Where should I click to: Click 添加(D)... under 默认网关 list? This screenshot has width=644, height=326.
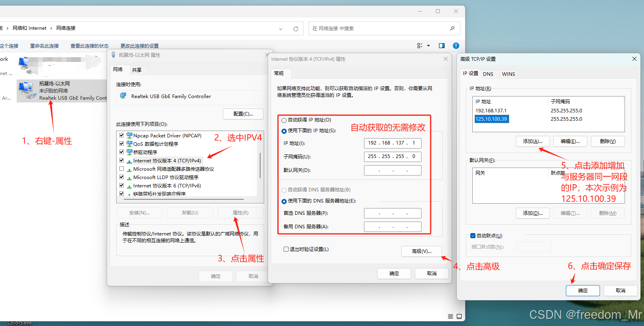(x=533, y=213)
